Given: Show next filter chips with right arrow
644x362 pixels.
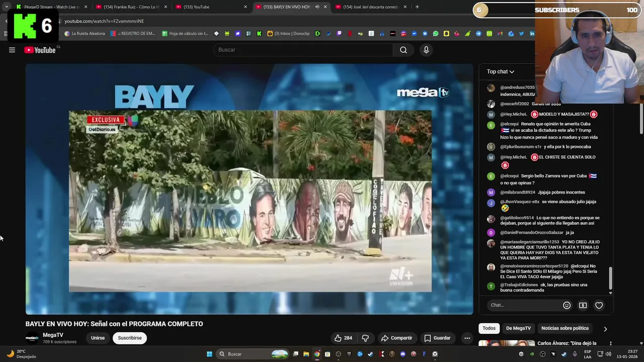Looking at the screenshot, I should [605, 329].
